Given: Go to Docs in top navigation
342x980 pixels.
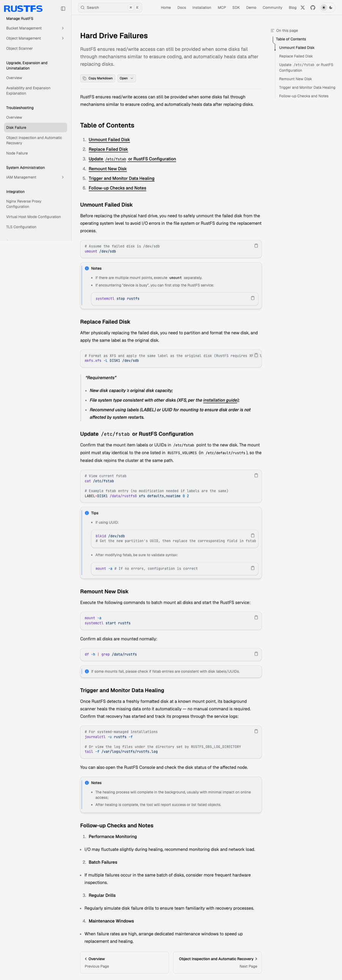Looking at the screenshot, I should click(182, 8).
